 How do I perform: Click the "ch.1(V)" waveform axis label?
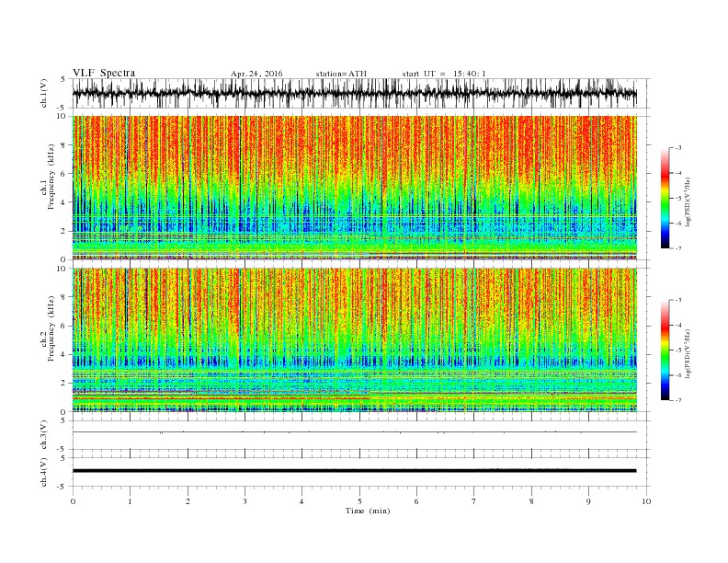click(44, 93)
